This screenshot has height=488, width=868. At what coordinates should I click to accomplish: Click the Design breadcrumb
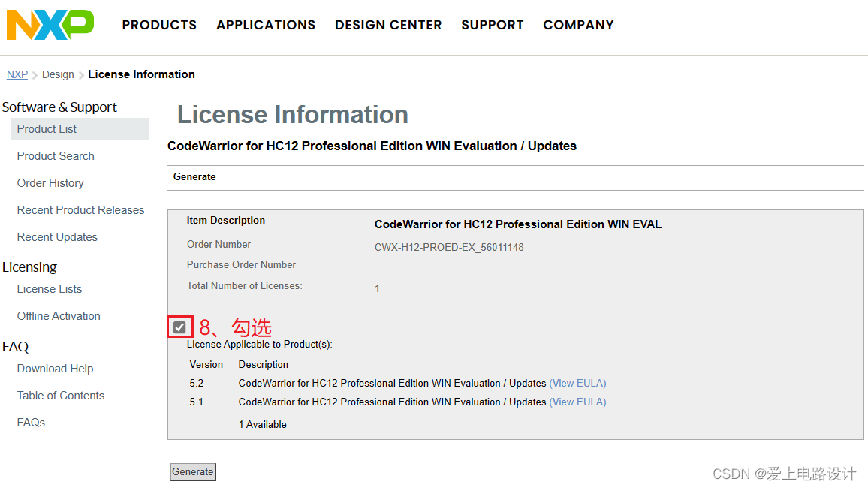coord(58,74)
